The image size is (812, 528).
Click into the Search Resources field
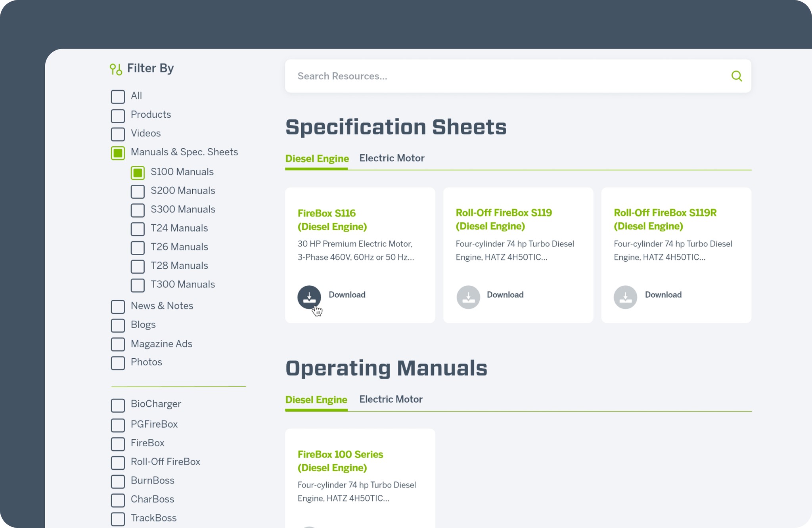pyautogui.click(x=507, y=76)
